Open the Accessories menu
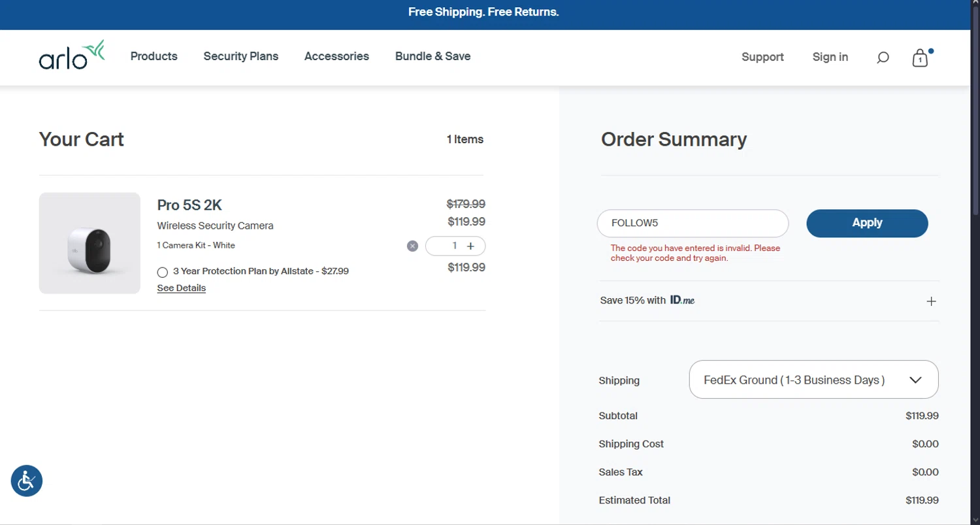Screen dimensions: 980x525 (336, 56)
